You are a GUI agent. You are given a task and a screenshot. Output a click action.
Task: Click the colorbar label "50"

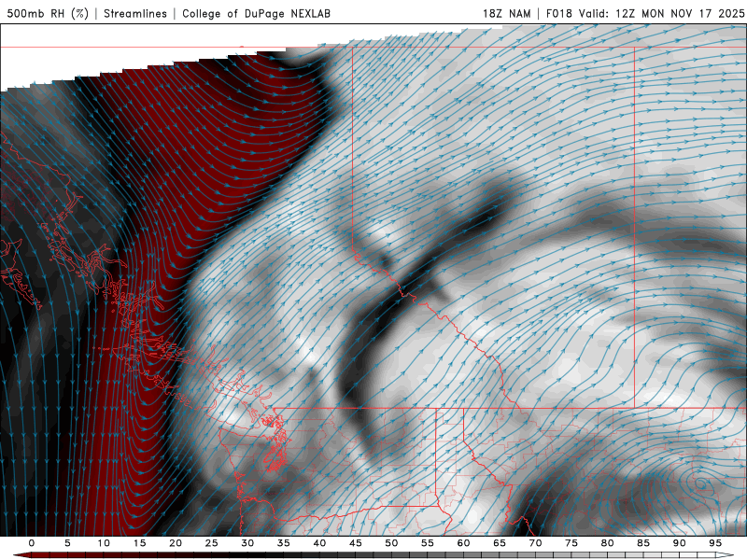pyautogui.click(x=391, y=543)
